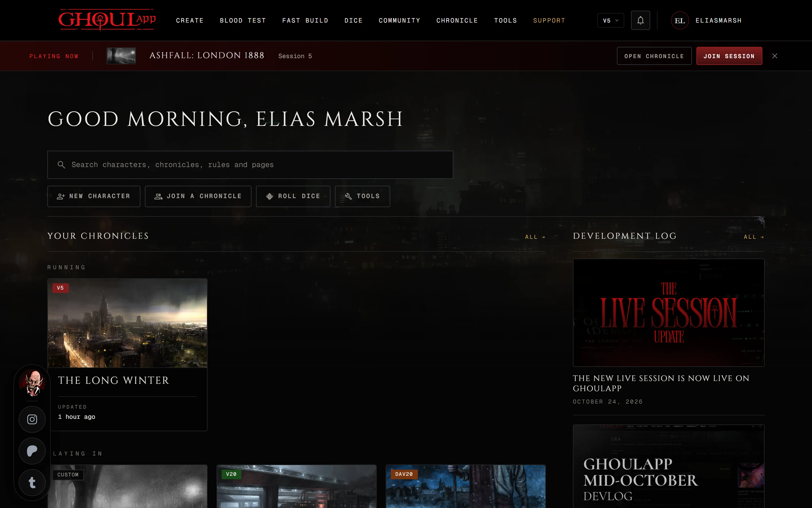This screenshot has width=812, height=508.
Task: Click the search magnifier icon
Action: click(61, 165)
